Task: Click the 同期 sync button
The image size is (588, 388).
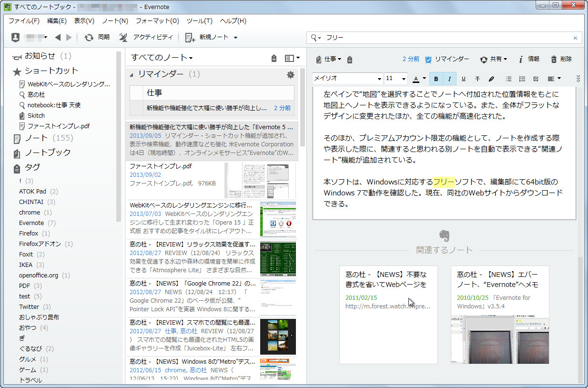Action: click(97, 37)
